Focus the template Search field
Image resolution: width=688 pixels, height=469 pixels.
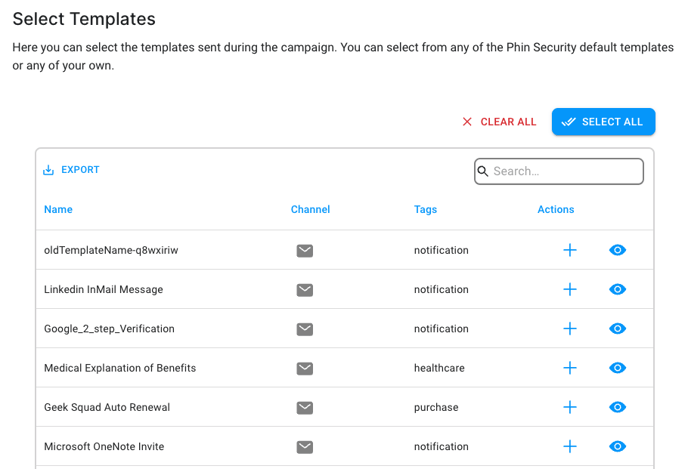point(559,171)
